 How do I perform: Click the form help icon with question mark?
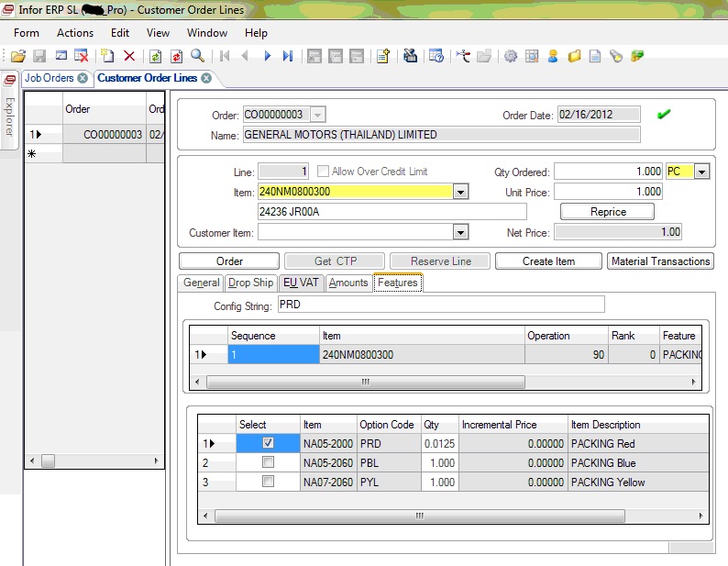pyautogui.click(x=436, y=56)
